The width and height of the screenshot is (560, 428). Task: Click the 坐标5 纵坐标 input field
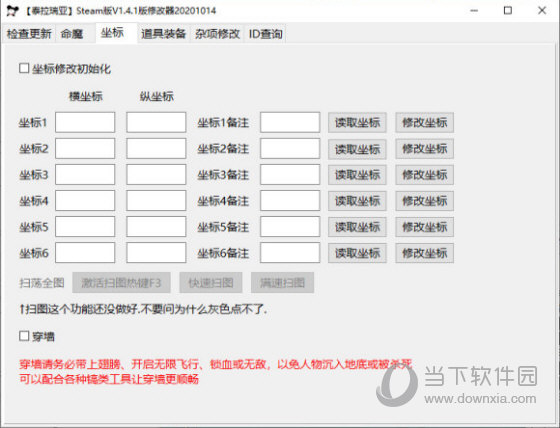(156, 227)
